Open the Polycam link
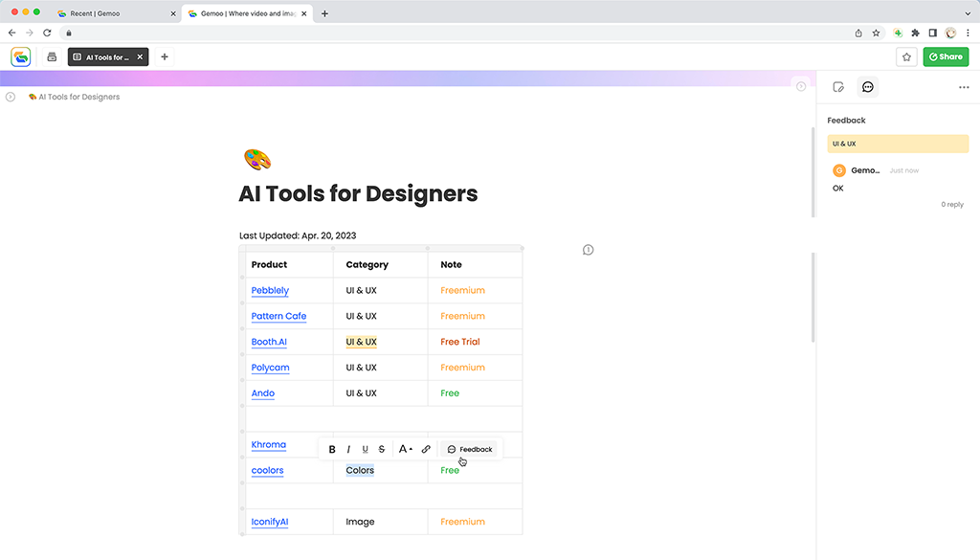The height and width of the screenshot is (560, 980). pyautogui.click(x=270, y=368)
